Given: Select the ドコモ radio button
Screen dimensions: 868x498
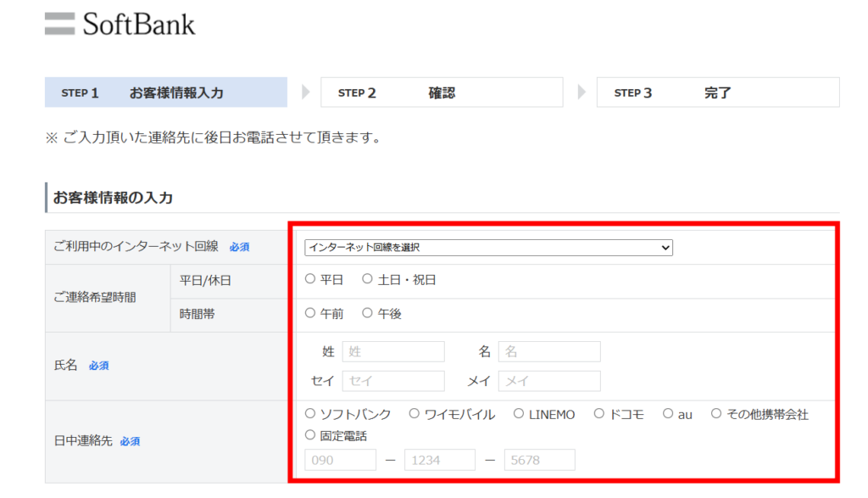Looking at the screenshot, I should pyautogui.click(x=599, y=413).
